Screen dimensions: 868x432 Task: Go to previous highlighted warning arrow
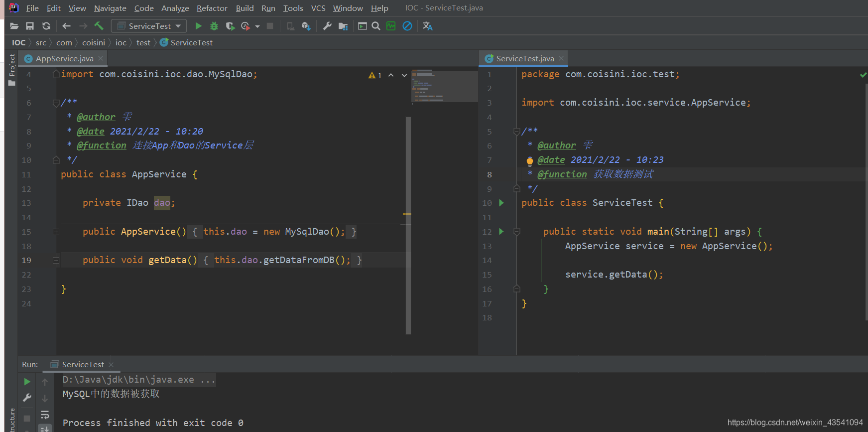[x=391, y=75]
